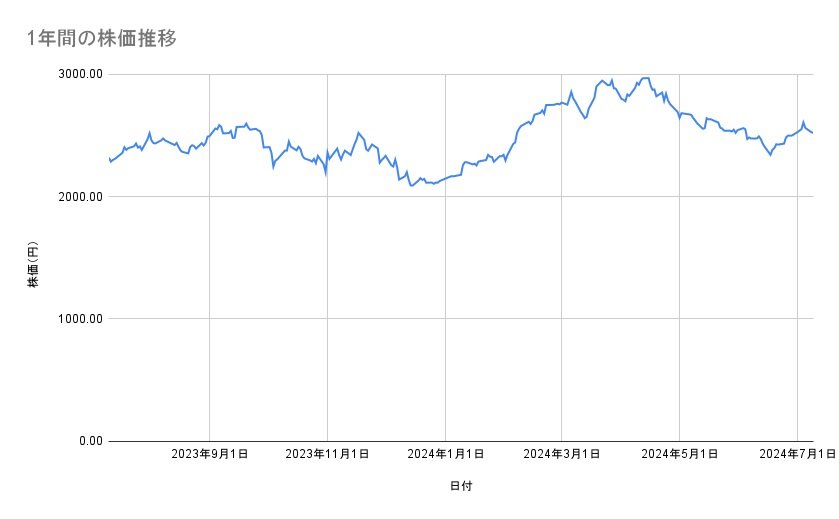Viewport: 839px width, 519px height.
Task: Click where line crosses 2024年5月1日 gridline
Action: [x=679, y=116]
